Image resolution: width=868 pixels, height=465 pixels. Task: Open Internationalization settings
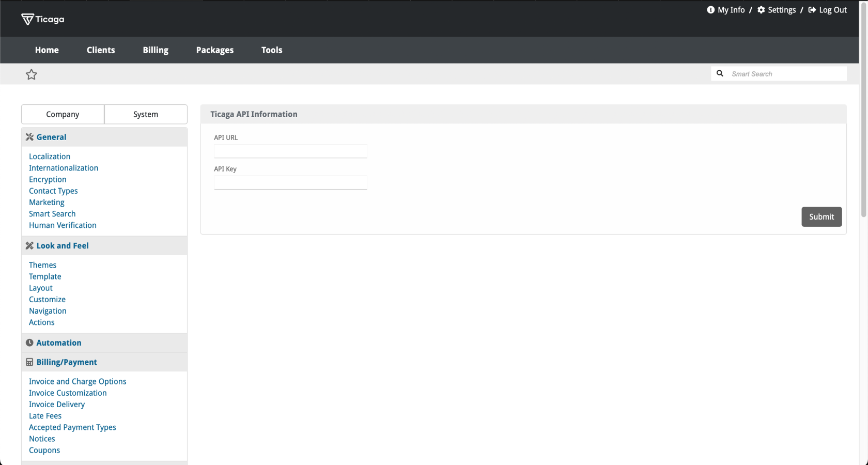pos(64,168)
